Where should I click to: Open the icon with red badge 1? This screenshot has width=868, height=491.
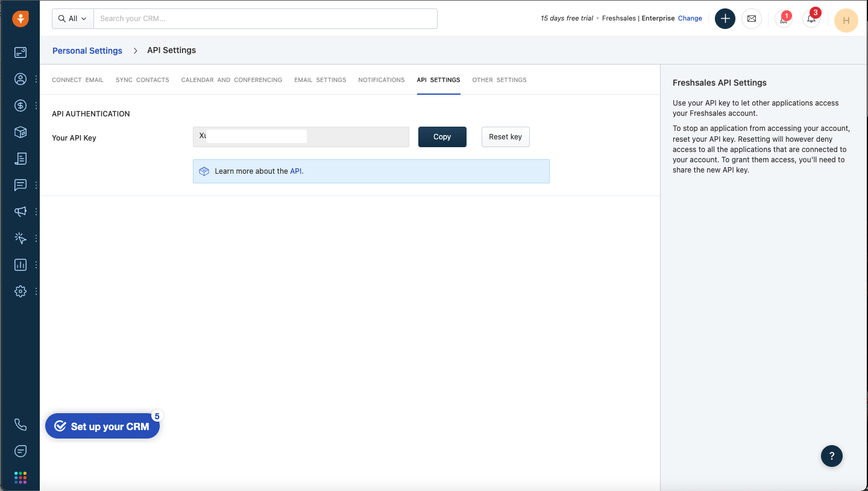784,19
